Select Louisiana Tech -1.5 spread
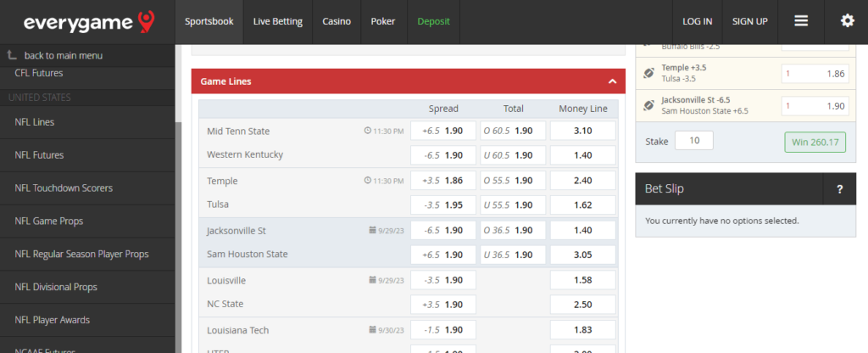 tap(442, 330)
